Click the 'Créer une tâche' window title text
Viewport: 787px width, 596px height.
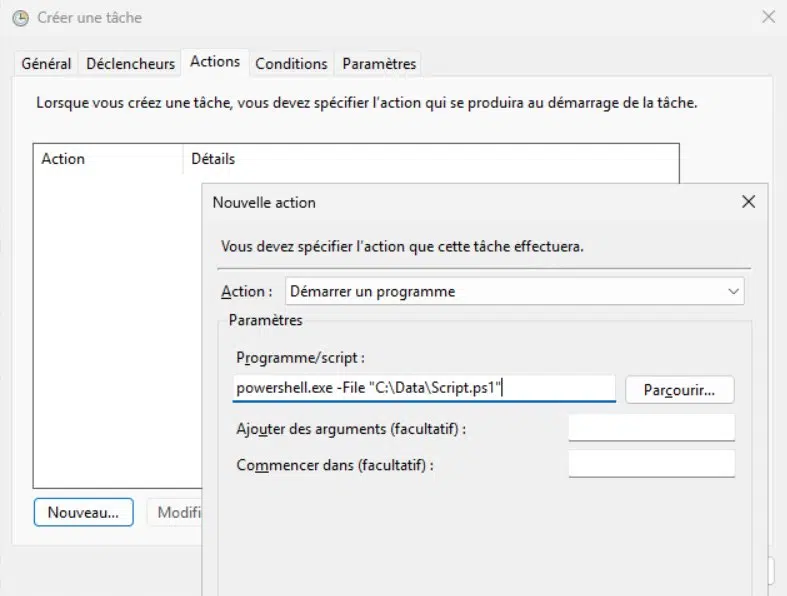pos(89,18)
